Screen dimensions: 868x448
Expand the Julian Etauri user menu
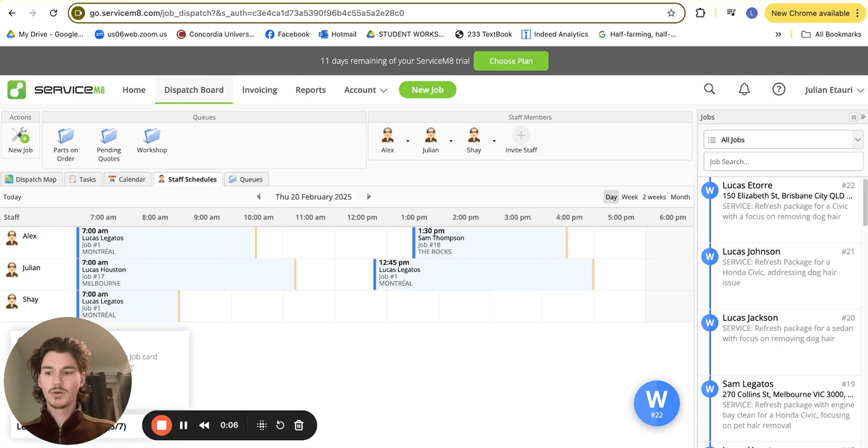click(835, 90)
